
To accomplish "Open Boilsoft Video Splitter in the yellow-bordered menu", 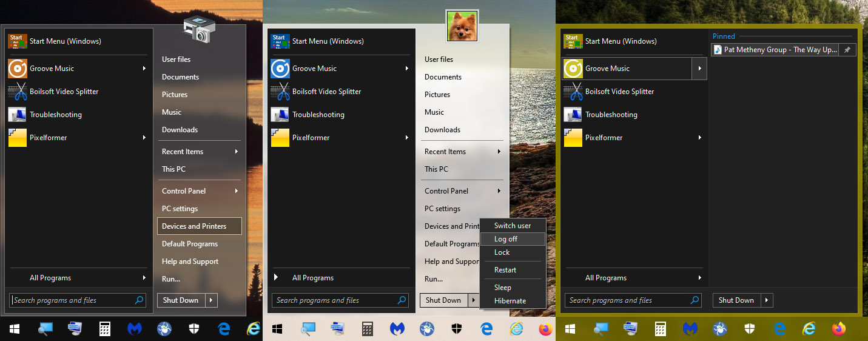I will tap(619, 92).
